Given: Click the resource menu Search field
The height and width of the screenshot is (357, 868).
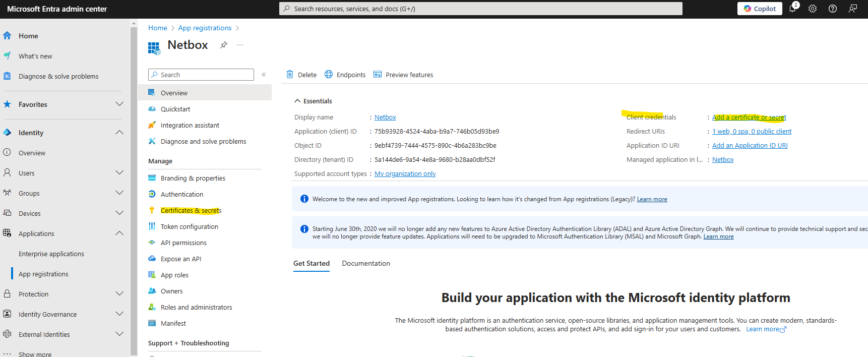Looking at the screenshot, I should [201, 75].
